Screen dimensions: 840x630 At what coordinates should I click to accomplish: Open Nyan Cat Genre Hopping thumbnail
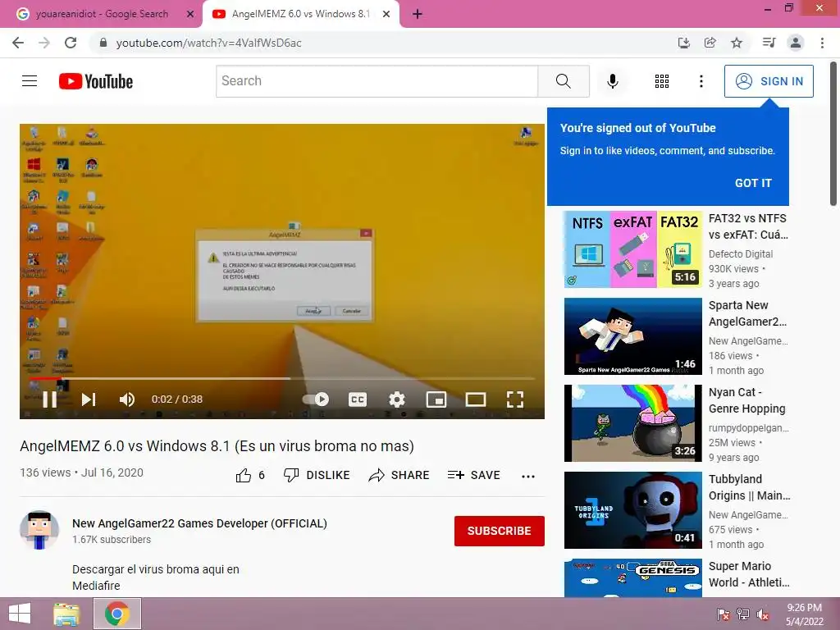(x=632, y=423)
